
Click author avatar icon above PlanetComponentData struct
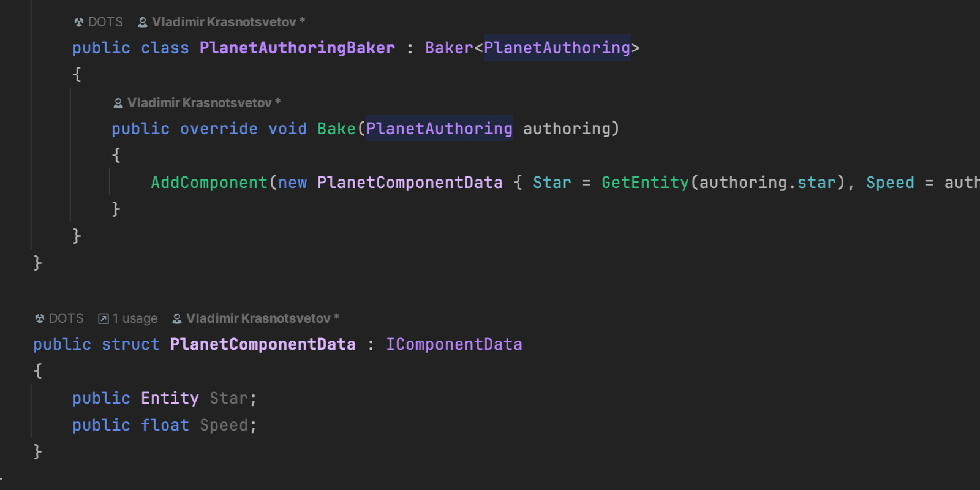pyautogui.click(x=177, y=318)
